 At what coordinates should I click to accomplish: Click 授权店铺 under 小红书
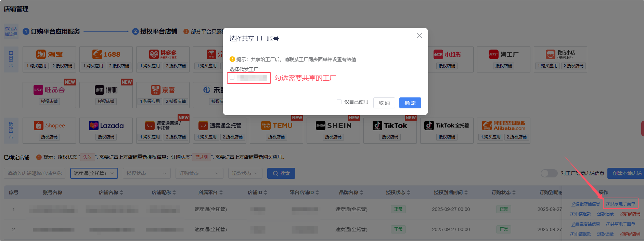(447, 66)
